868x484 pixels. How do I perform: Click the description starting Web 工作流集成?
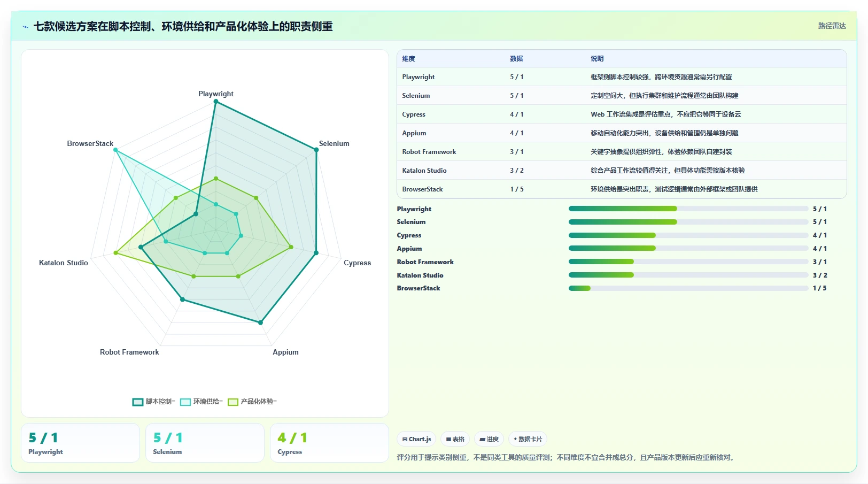pos(666,114)
